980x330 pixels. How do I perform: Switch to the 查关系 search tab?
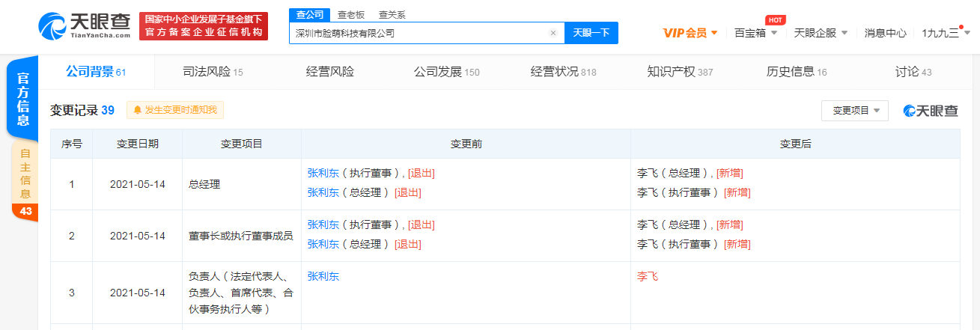pyautogui.click(x=392, y=14)
